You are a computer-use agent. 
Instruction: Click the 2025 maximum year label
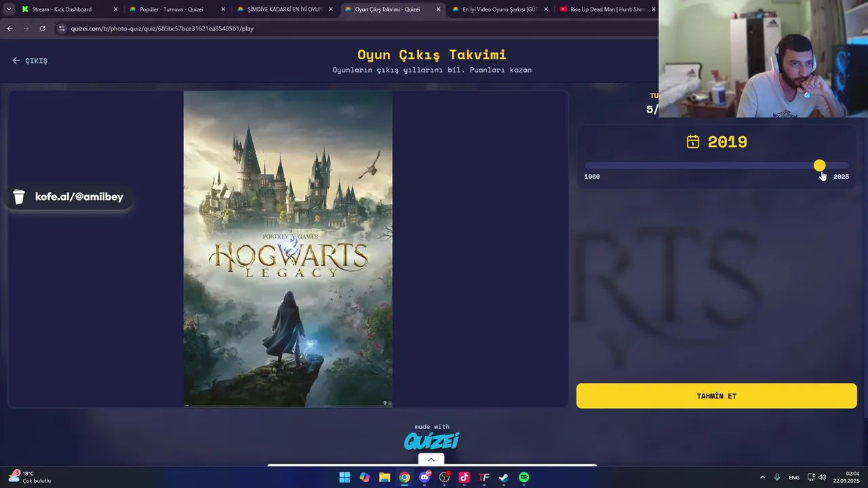[841, 176]
